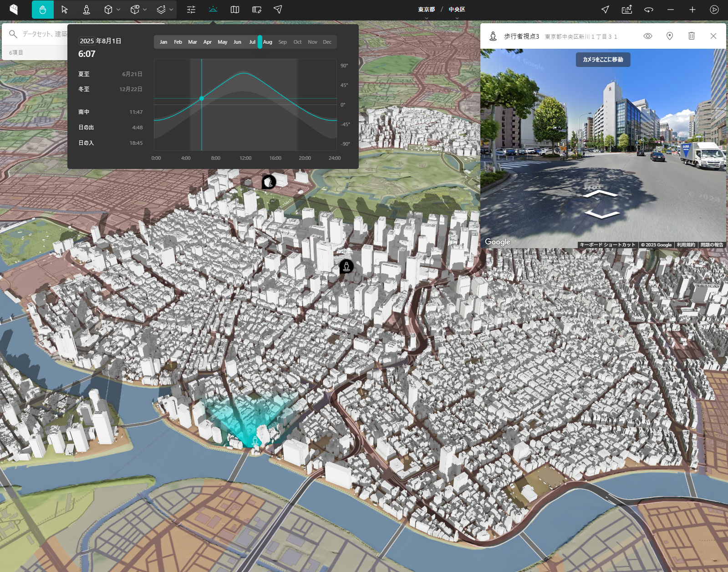Click the 南中 11:47 row
The image size is (728, 572).
(110, 112)
